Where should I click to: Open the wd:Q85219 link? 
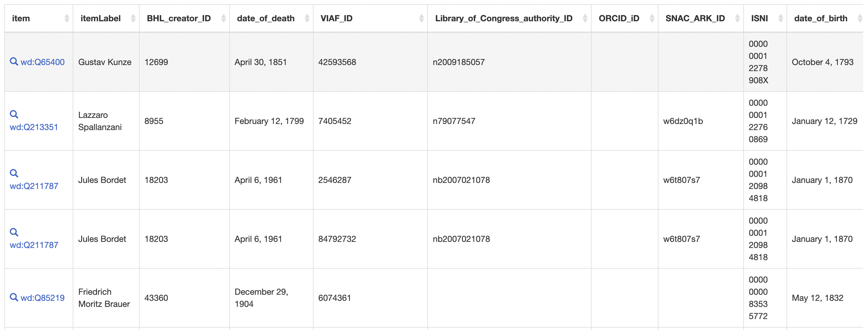tap(43, 298)
